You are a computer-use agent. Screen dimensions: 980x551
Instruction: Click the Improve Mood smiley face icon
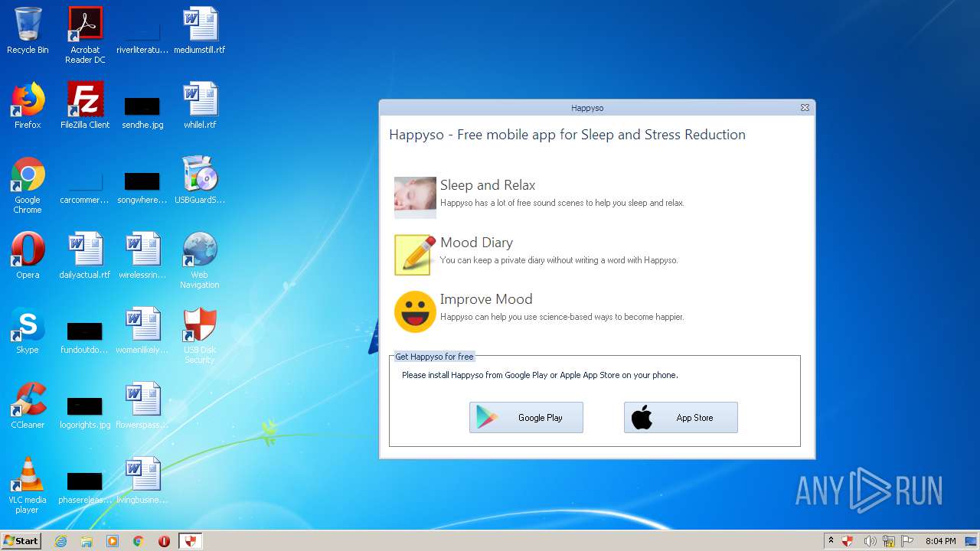click(415, 311)
